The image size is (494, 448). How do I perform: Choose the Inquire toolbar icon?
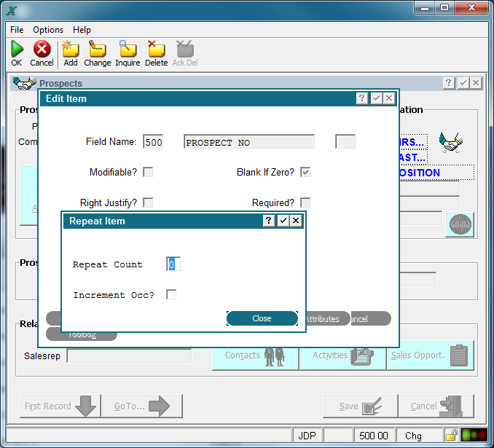(128, 49)
